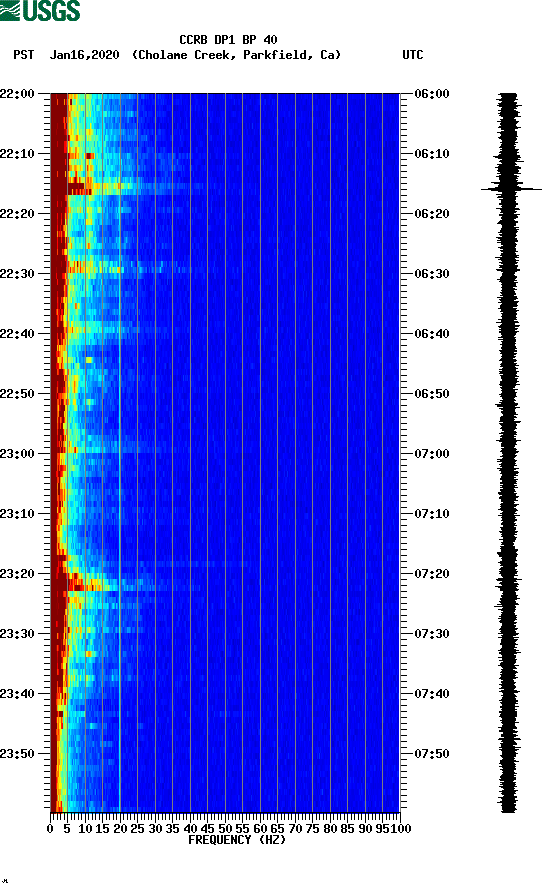Click the '23:40' PST time label

point(17,693)
